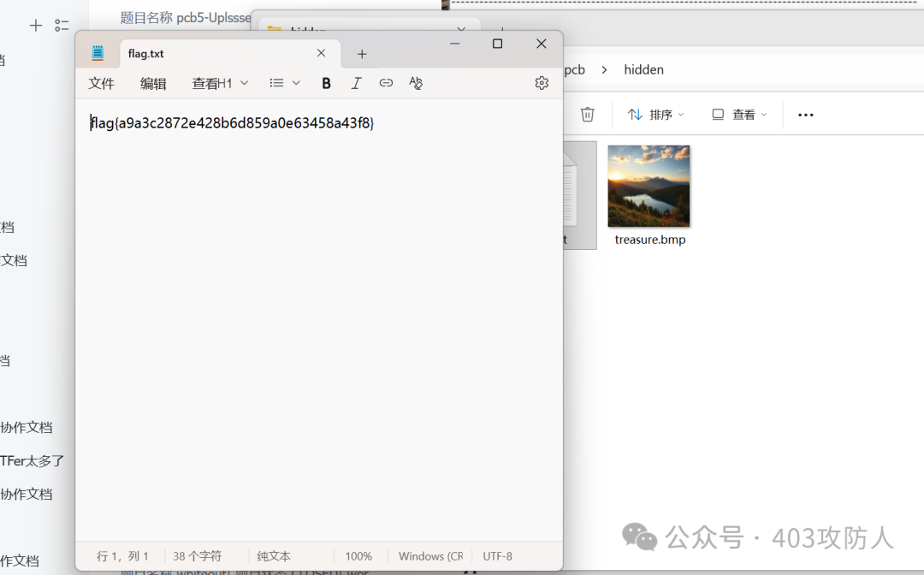Open the 排序 sort dropdown in Explorer
The image size is (924, 575).
click(x=655, y=115)
